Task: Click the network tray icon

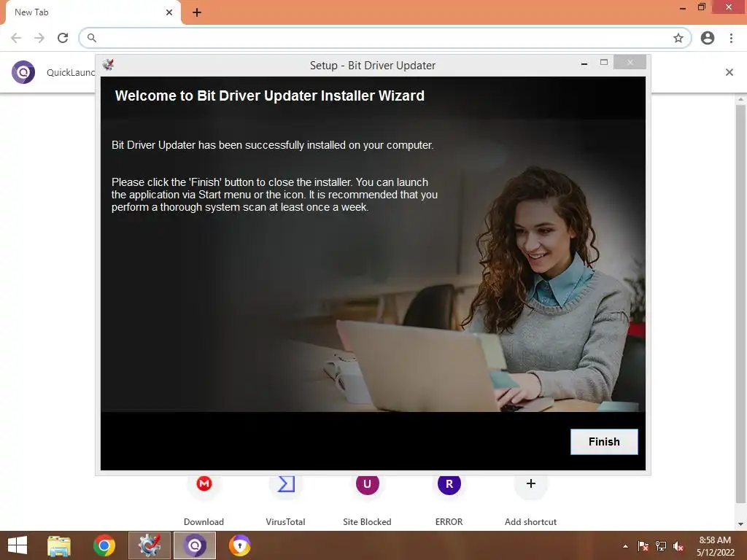Action: [661, 546]
